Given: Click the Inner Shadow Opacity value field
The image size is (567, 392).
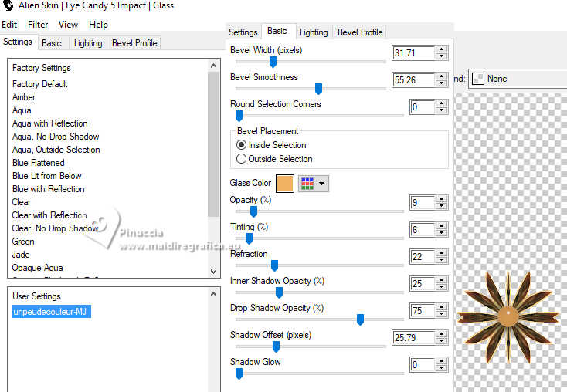Looking at the screenshot, I should pos(423,284).
